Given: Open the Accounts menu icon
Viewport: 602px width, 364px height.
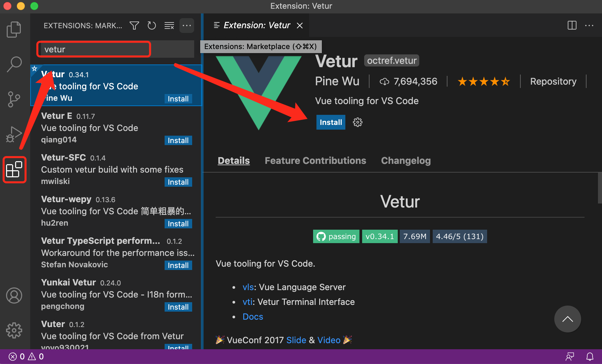Looking at the screenshot, I should point(14,295).
